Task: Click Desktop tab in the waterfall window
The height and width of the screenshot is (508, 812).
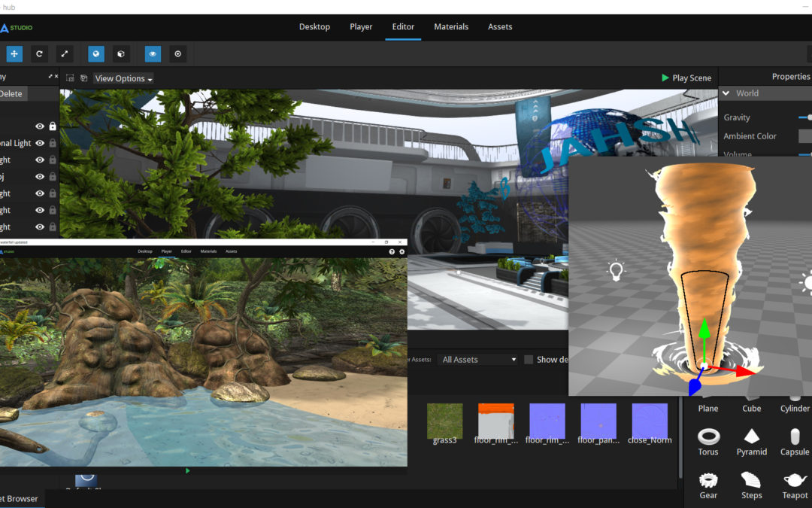Action: 145,251
